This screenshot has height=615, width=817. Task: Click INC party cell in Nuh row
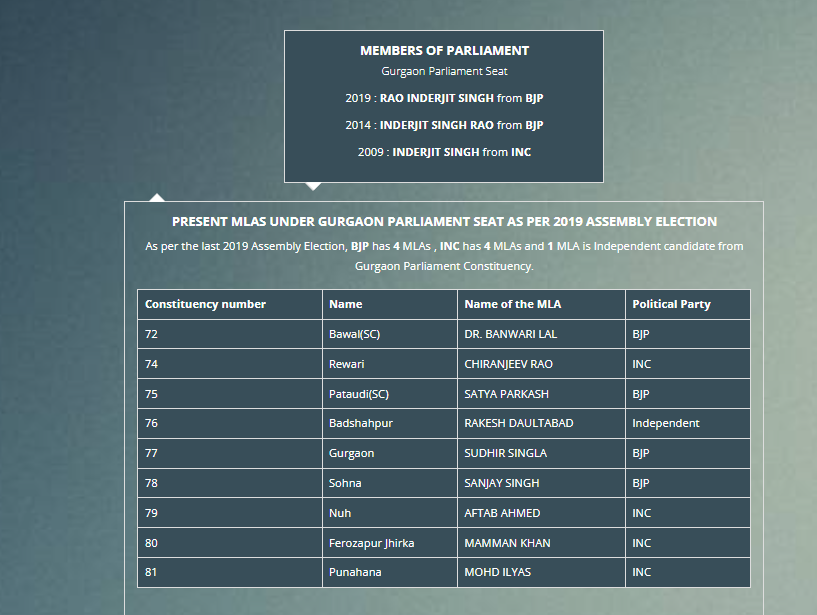pyautogui.click(x=688, y=513)
